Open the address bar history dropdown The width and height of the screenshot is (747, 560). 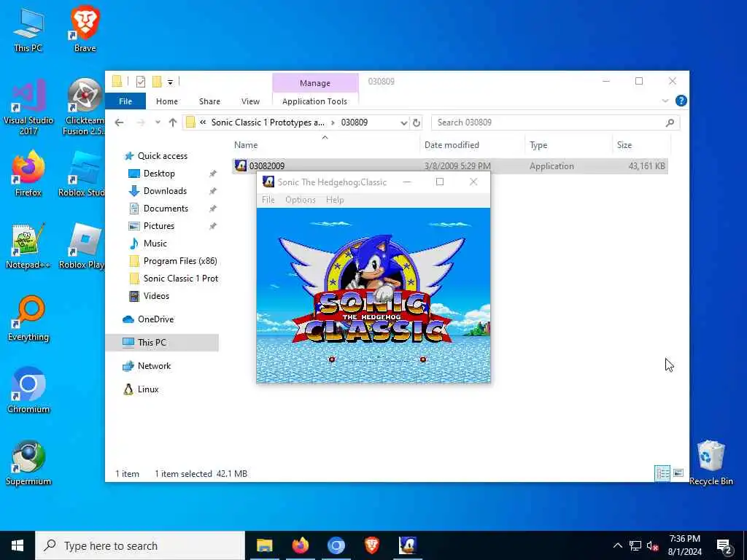coord(403,122)
